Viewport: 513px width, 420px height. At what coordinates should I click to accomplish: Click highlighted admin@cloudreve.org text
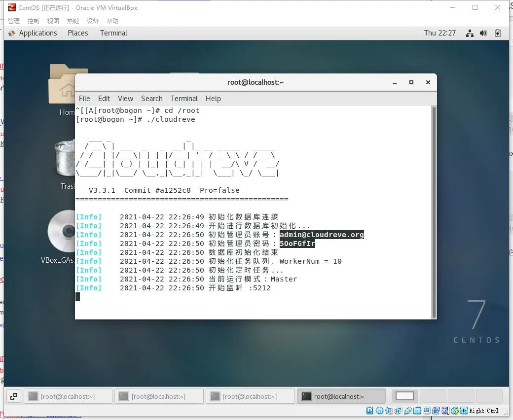pos(322,235)
